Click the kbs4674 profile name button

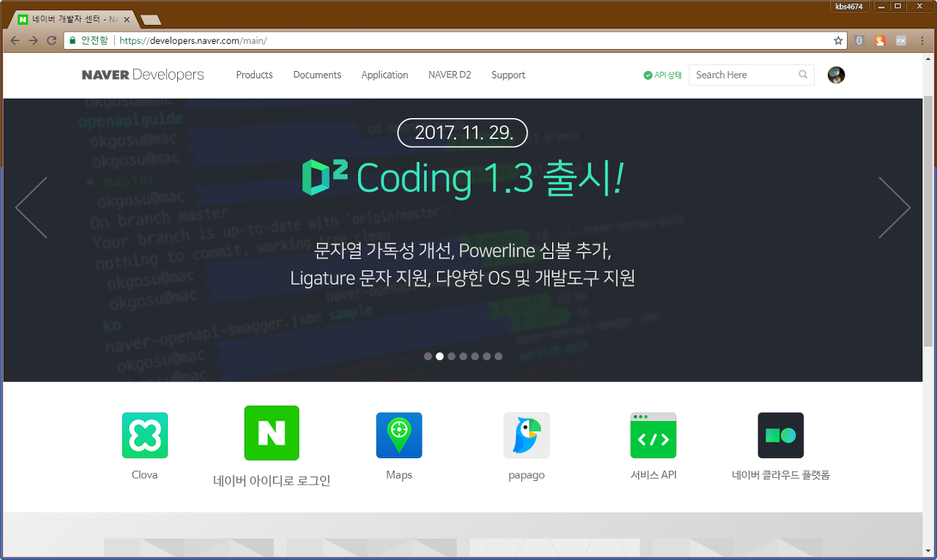tap(849, 7)
